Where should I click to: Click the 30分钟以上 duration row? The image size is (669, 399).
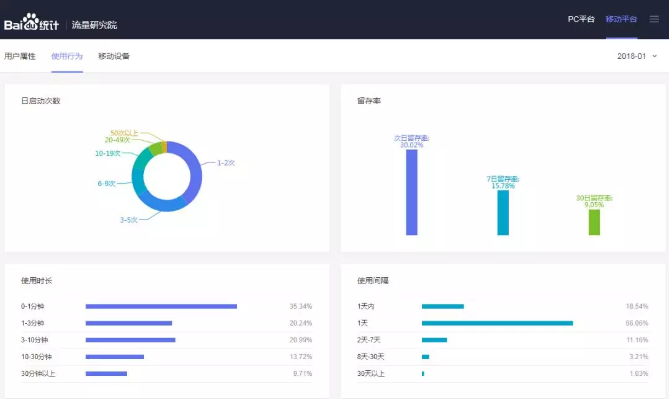(x=166, y=374)
